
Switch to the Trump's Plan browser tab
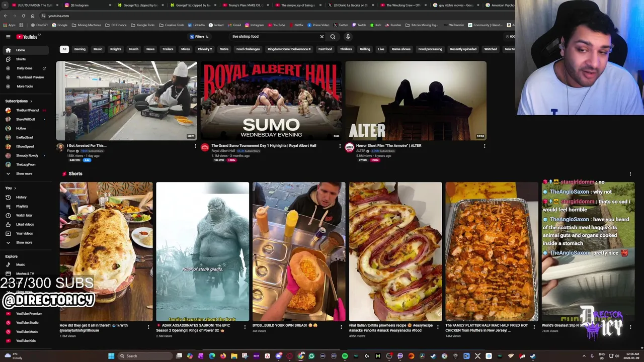[247, 5]
